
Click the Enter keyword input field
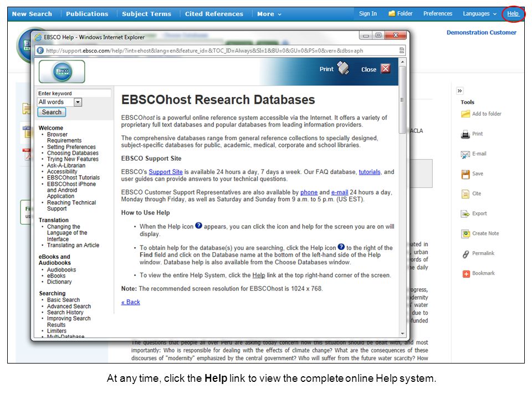coord(74,93)
